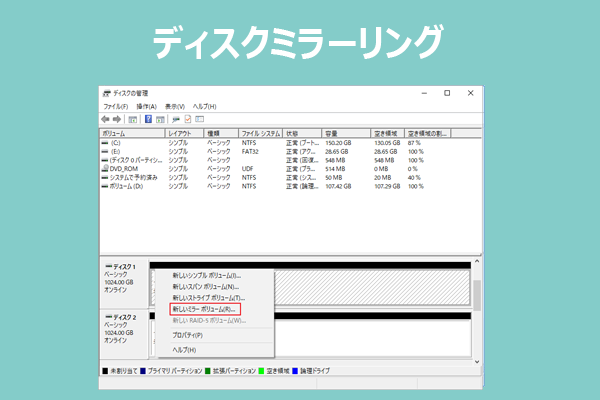Click the ディスクの管理 title bar app icon
600x400 pixels.
107,93
